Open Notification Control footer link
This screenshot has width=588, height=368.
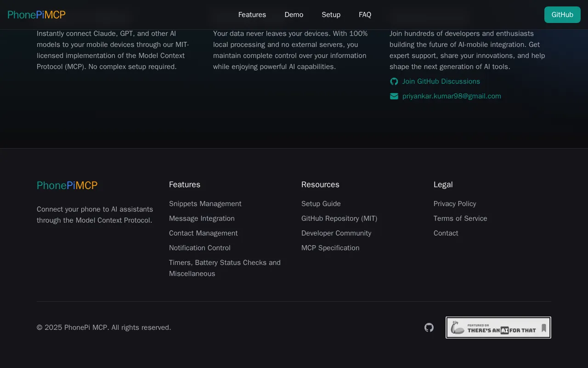click(200, 248)
